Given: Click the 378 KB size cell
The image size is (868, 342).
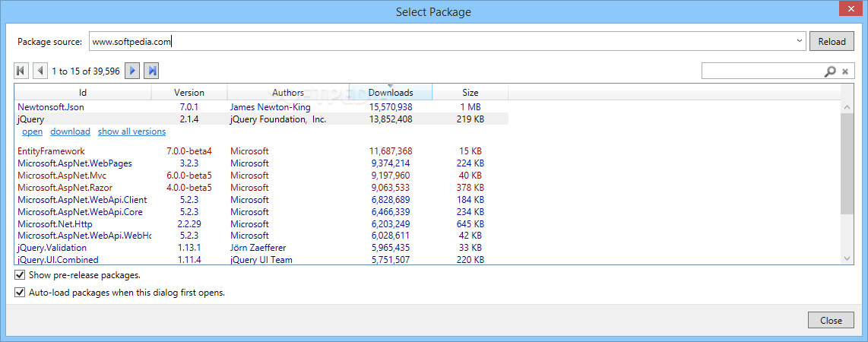Looking at the screenshot, I should coord(470,188).
